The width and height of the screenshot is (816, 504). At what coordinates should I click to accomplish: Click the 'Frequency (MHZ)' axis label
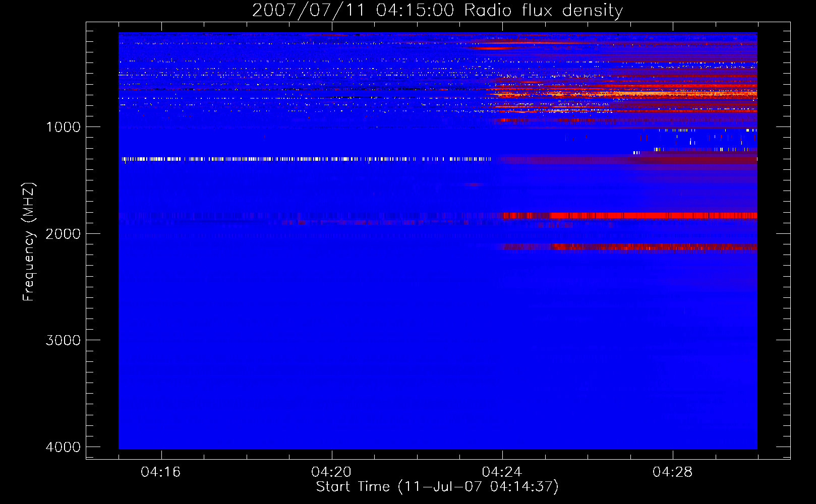pyautogui.click(x=29, y=242)
